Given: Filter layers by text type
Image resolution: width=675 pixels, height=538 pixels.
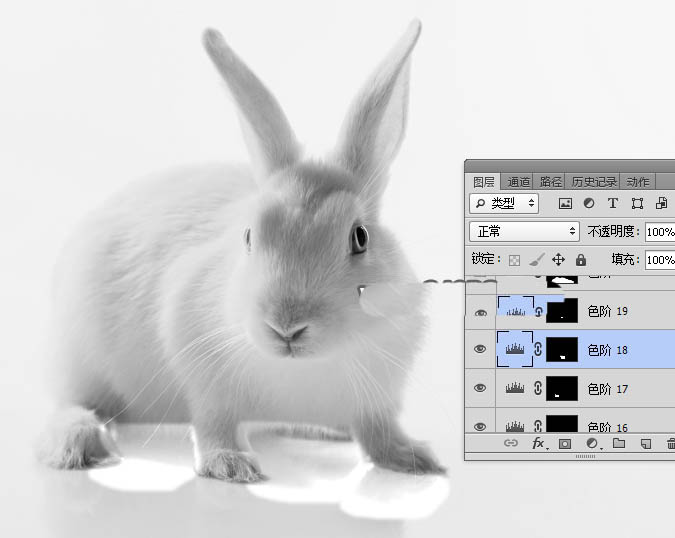Looking at the screenshot, I should point(613,203).
